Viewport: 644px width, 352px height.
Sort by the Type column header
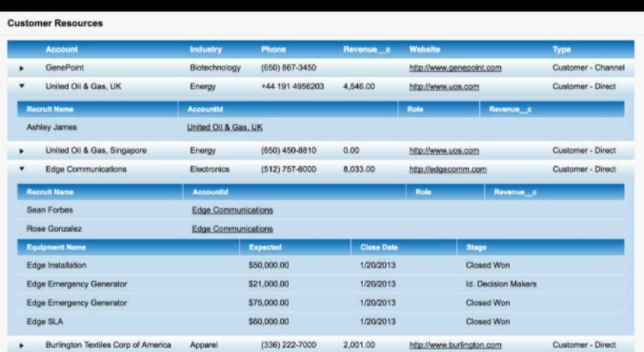(x=562, y=49)
